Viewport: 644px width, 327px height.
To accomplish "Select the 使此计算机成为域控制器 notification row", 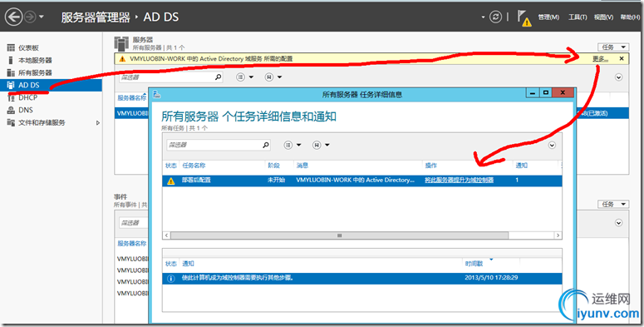I will click(362, 279).
